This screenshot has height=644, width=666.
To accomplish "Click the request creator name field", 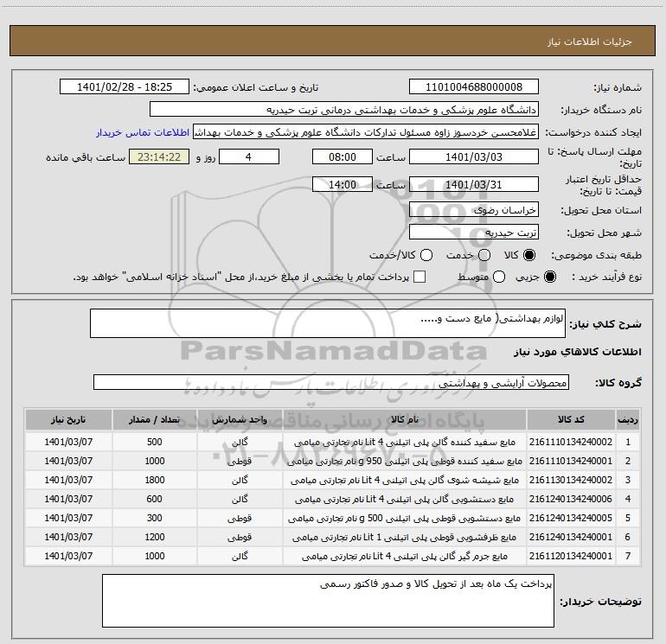I will point(366,132).
